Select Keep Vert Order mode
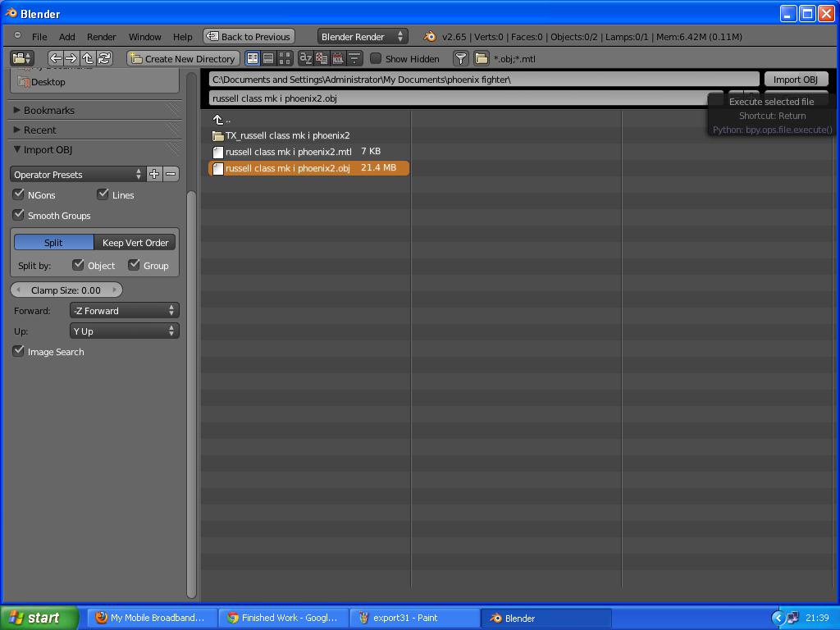This screenshot has height=630, width=840. 135,243
